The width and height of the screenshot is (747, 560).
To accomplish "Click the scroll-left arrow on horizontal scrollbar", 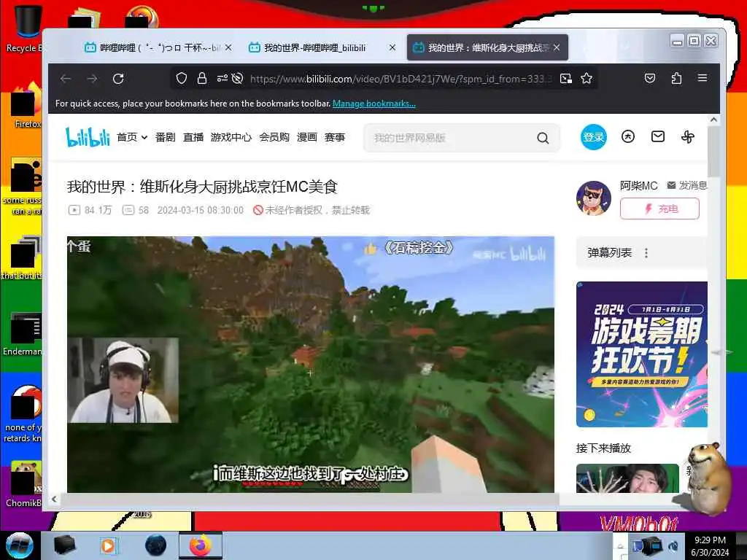I will pos(54,499).
